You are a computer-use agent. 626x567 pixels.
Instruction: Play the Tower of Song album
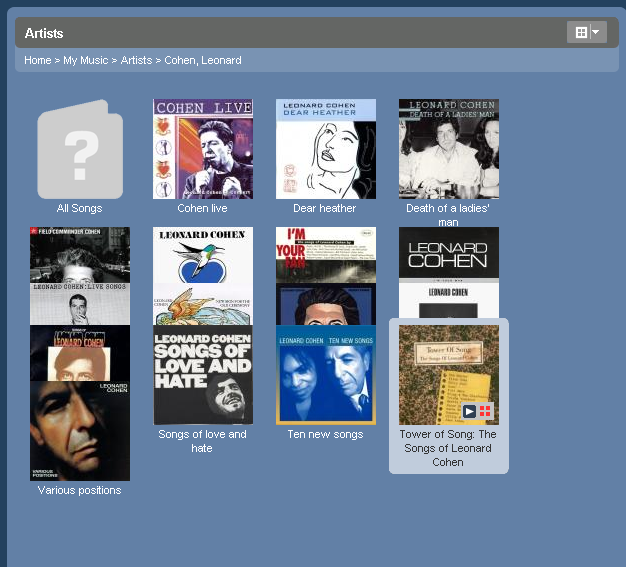click(x=469, y=411)
